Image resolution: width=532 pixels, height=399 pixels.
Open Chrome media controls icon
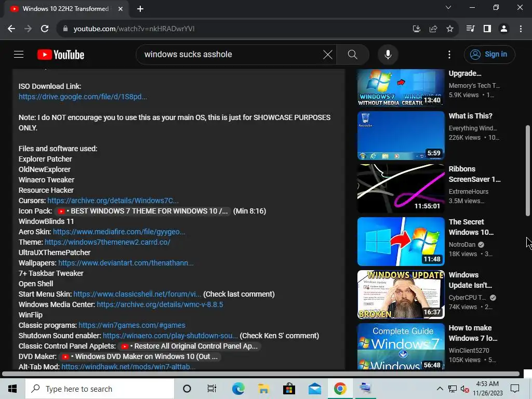click(x=470, y=29)
